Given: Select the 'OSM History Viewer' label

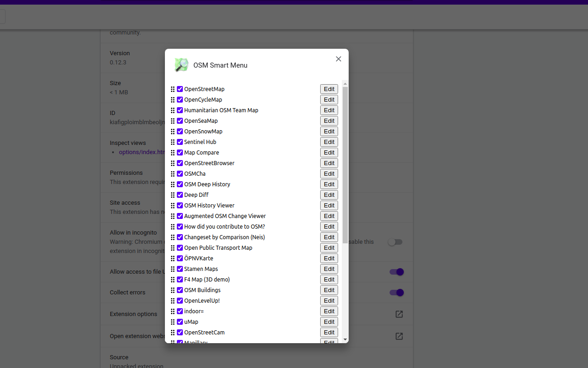Looking at the screenshot, I should tap(209, 206).
